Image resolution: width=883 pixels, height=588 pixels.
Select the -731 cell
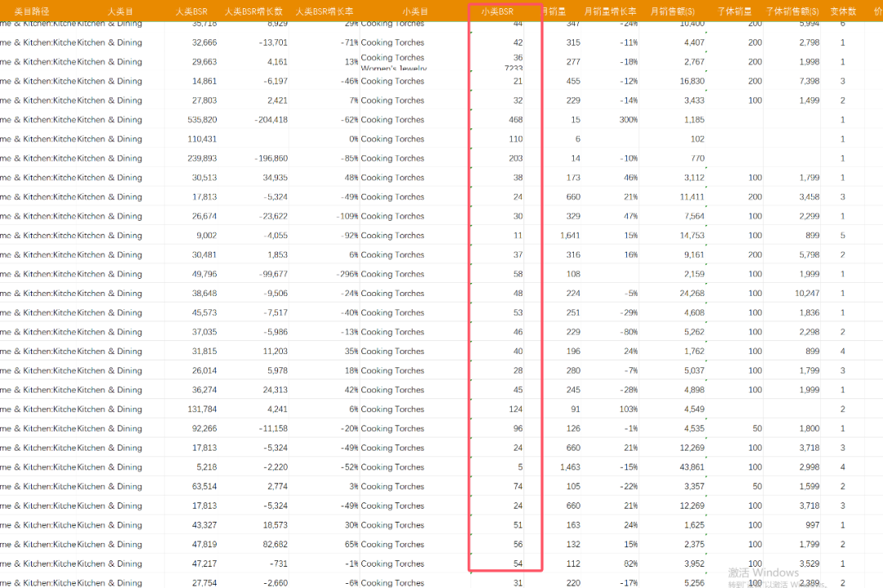[x=278, y=563]
